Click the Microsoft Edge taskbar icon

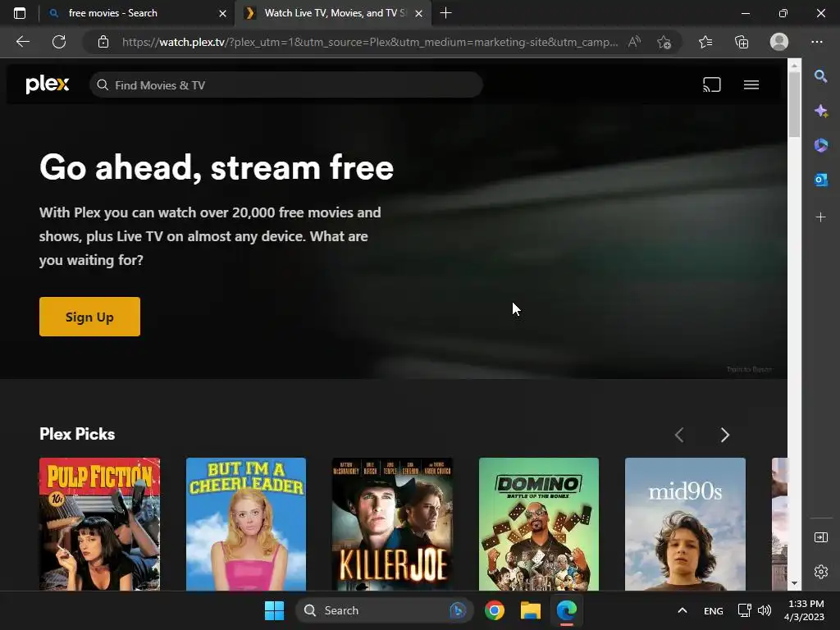click(566, 610)
